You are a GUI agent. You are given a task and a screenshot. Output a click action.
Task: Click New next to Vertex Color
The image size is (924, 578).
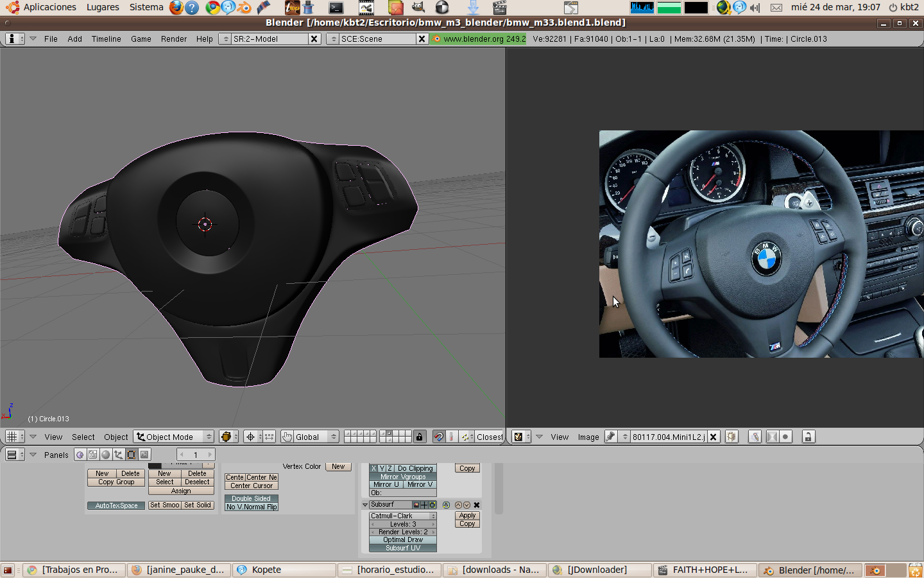[x=338, y=467]
